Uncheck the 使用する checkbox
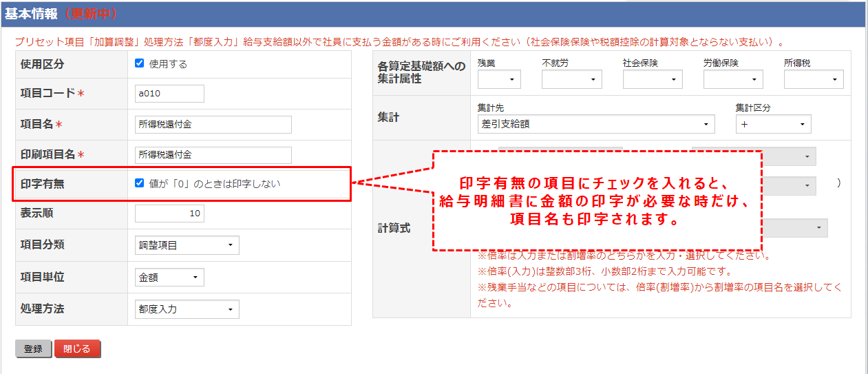The height and width of the screenshot is (374, 868). (140, 63)
